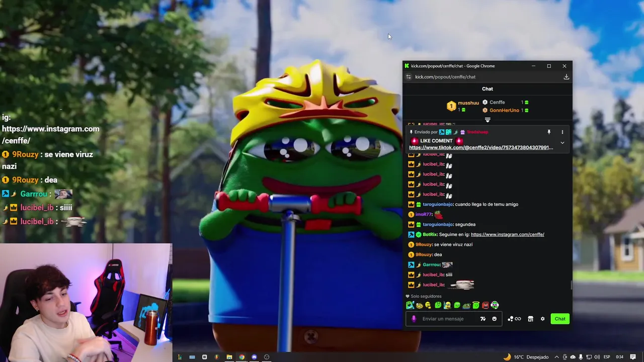The height and width of the screenshot is (362, 644).
Task: Open site settings icon in address bar
Action: point(409,77)
